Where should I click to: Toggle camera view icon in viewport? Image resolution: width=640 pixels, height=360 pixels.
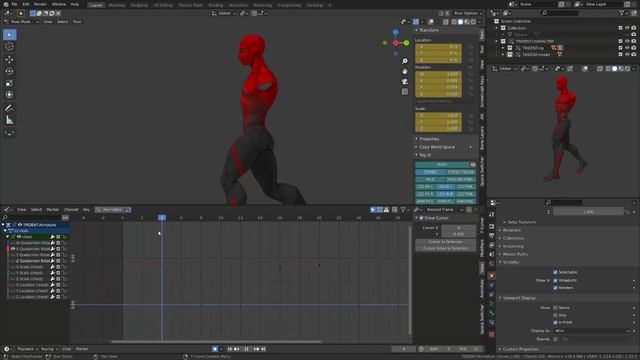coord(404,82)
